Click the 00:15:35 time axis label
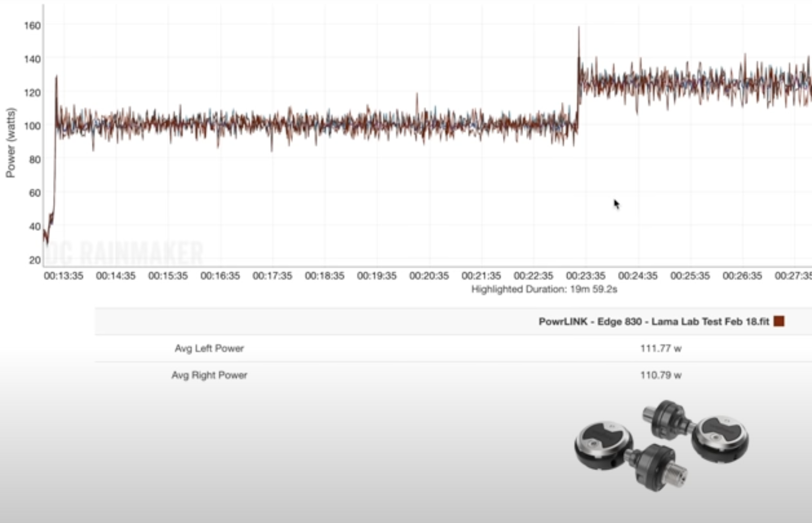 [x=168, y=276]
